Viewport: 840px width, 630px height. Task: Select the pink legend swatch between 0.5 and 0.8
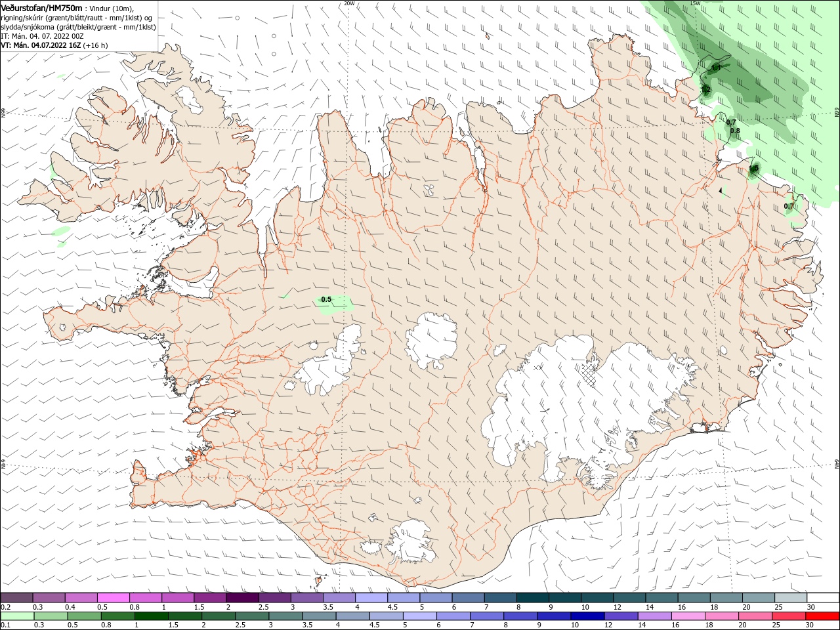coord(113,598)
